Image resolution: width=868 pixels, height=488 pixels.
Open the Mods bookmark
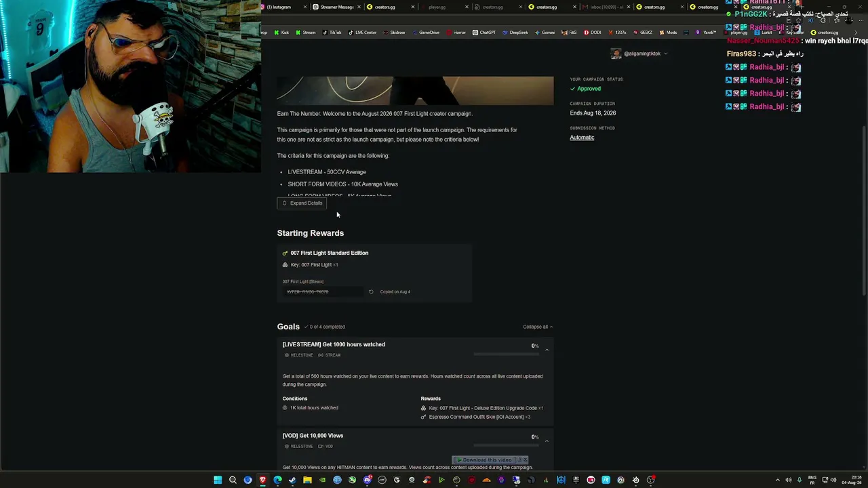668,33
